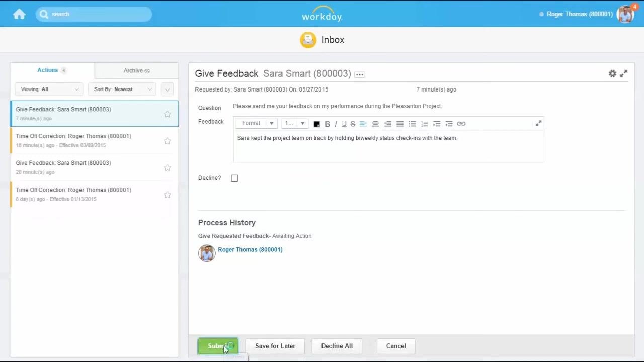Star first Give Feedback: Sara Smart item
Viewport: 644px width, 362px height.
click(x=167, y=114)
